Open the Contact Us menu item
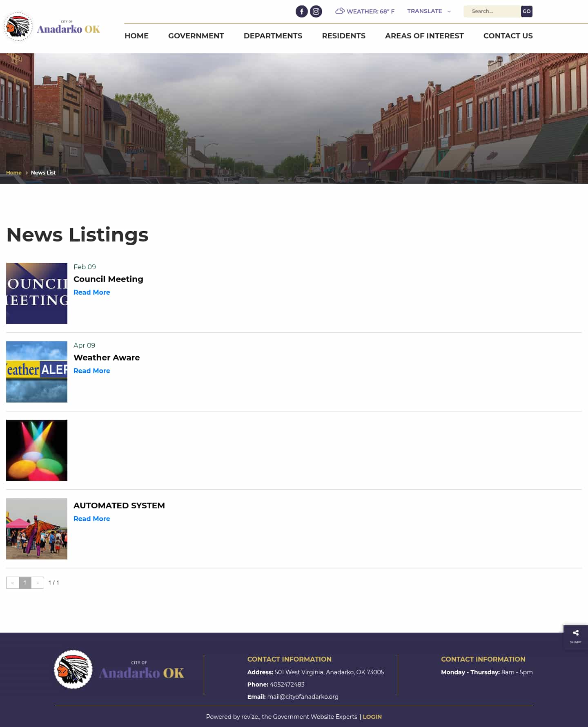 pos(508,36)
